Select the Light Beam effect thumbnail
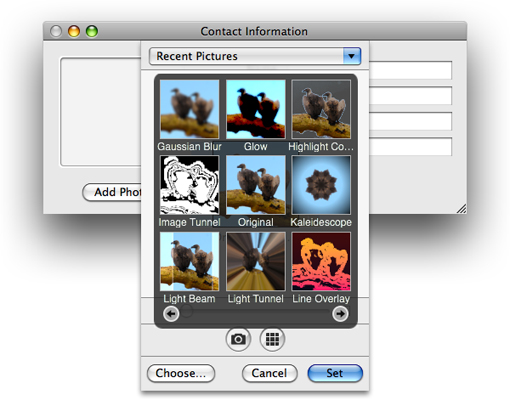The width and height of the screenshot is (510, 404). (x=189, y=261)
